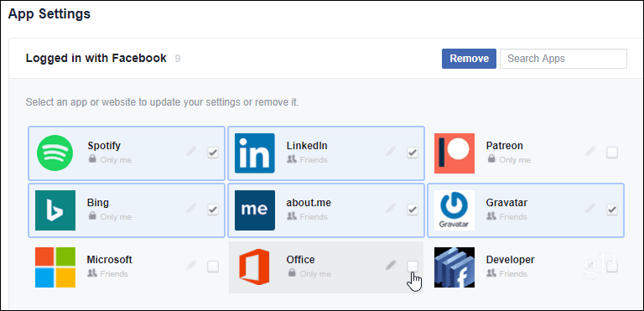The height and width of the screenshot is (311, 644).
Task: Click the lock icon under Spotify
Action: point(92,159)
